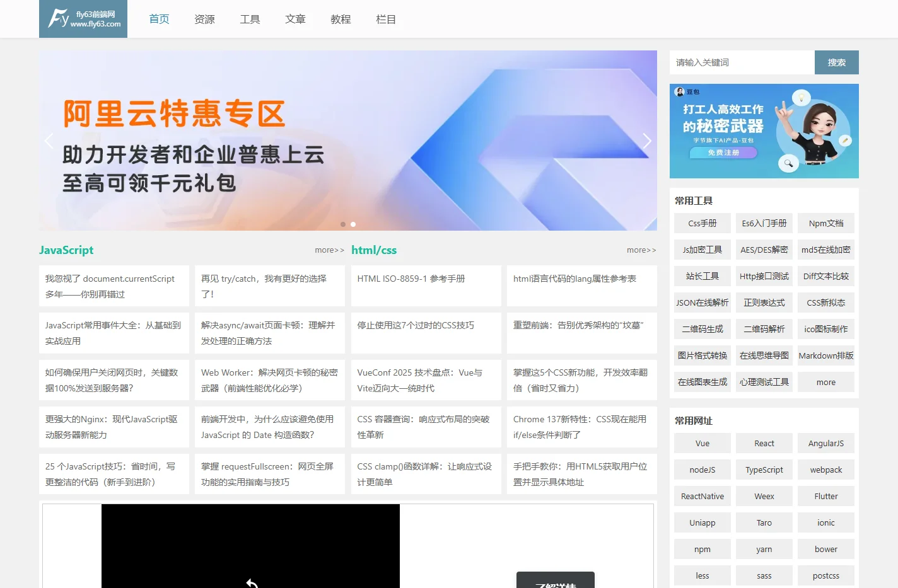This screenshot has height=588, width=898.
Task: Click more in 常用工具 panel
Action: pyautogui.click(x=826, y=382)
